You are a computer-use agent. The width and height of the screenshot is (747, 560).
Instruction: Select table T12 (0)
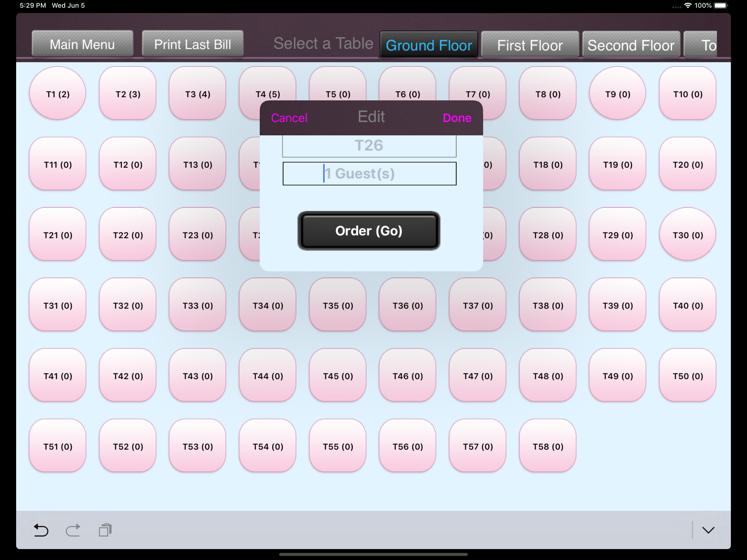128,164
